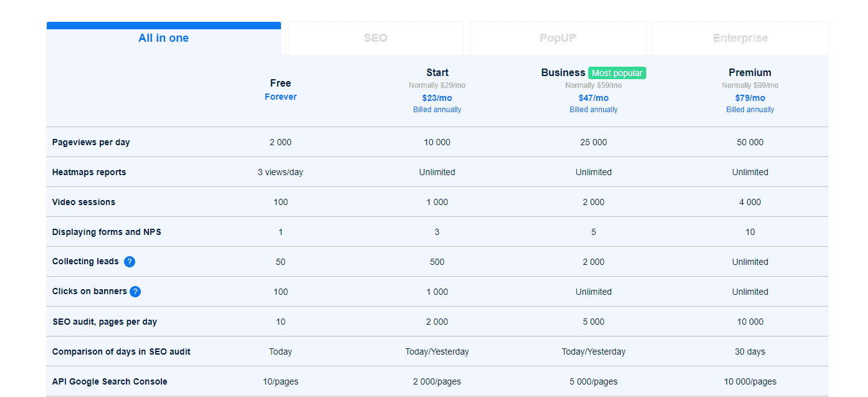Viewport: 868px width, 397px height.
Task: Click the Forever label under Free
Action: [x=280, y=97]
